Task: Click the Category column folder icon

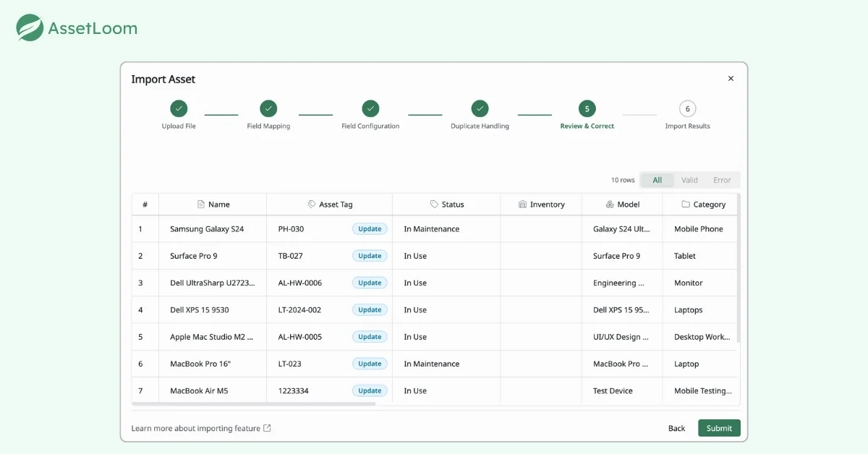Action: [x=686, y=205]
